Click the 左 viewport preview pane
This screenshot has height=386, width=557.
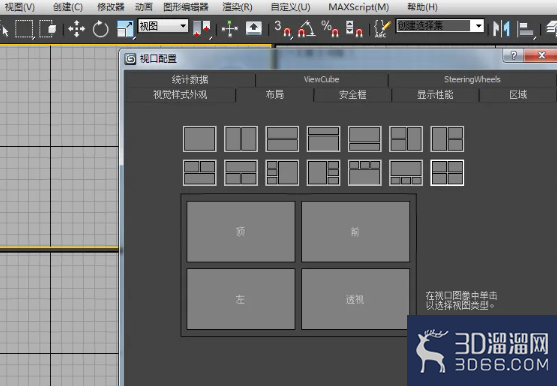tap(241, 299)
